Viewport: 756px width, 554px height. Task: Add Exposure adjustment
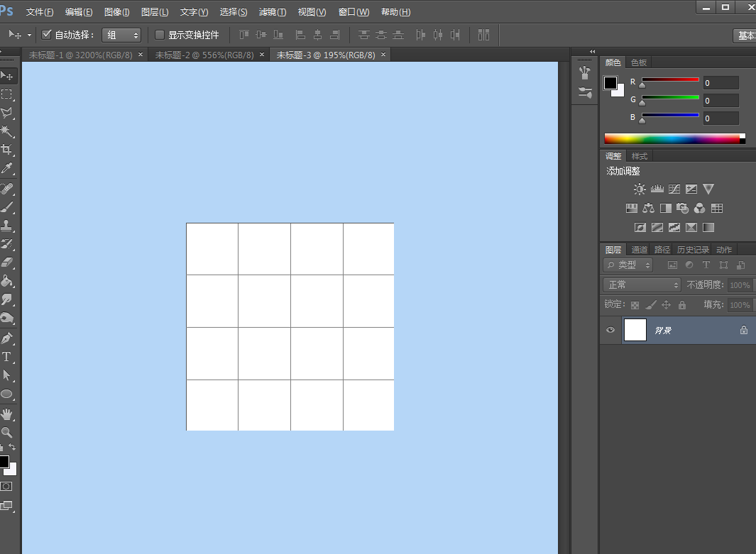pyautogui.click(x=691, y=189)
